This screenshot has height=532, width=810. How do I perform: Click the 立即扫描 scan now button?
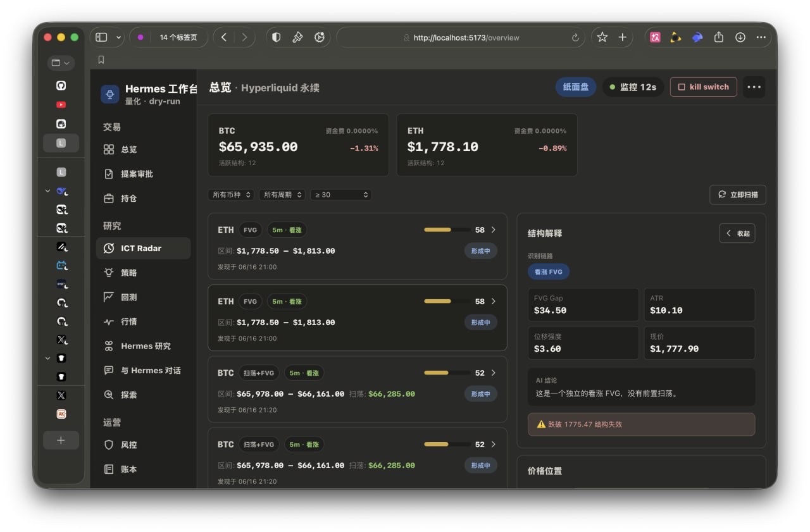738,195
